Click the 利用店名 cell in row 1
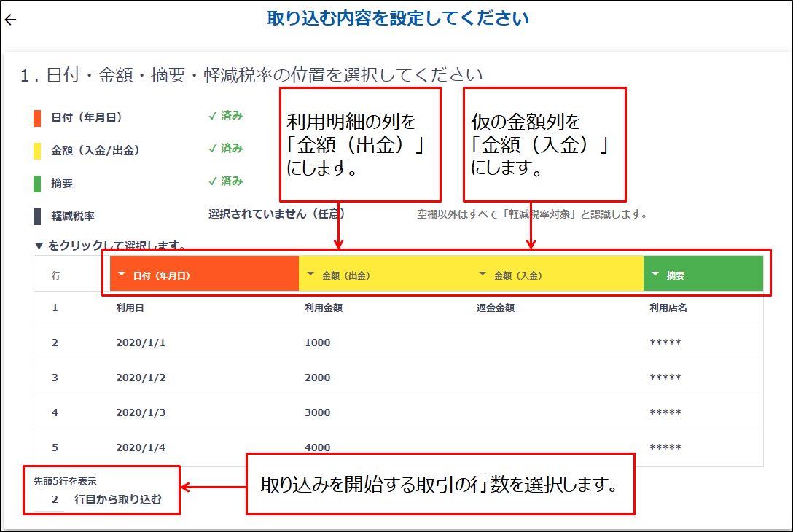 click(x=668, y=308)
